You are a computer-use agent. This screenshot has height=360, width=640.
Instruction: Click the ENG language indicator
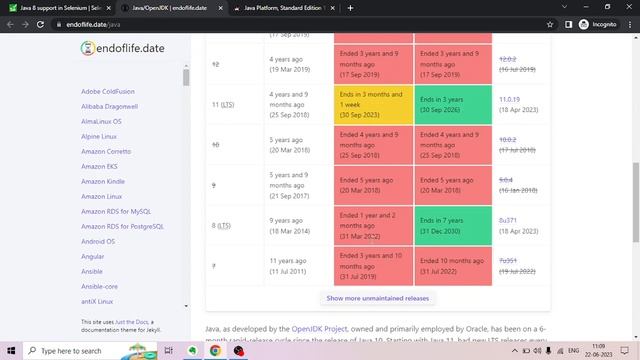coord(573,351)
